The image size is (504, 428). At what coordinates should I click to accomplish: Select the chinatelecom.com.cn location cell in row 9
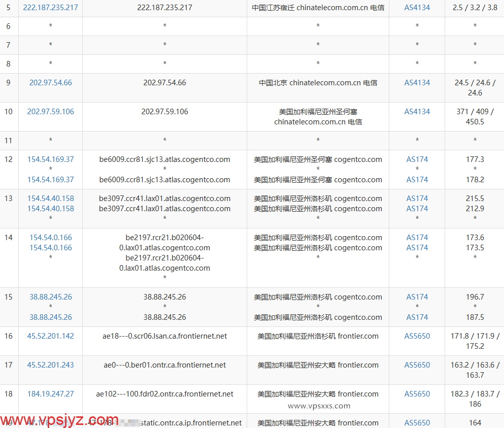(x=318, y=82)
